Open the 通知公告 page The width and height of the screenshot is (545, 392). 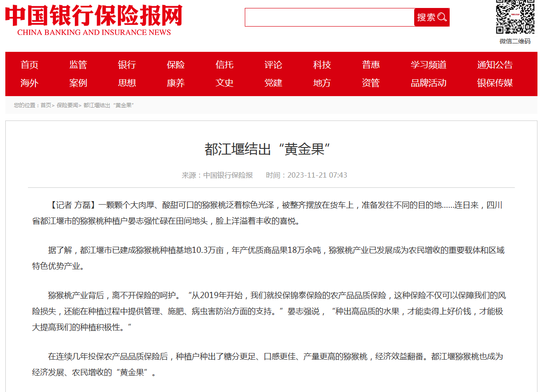(495, 65)
